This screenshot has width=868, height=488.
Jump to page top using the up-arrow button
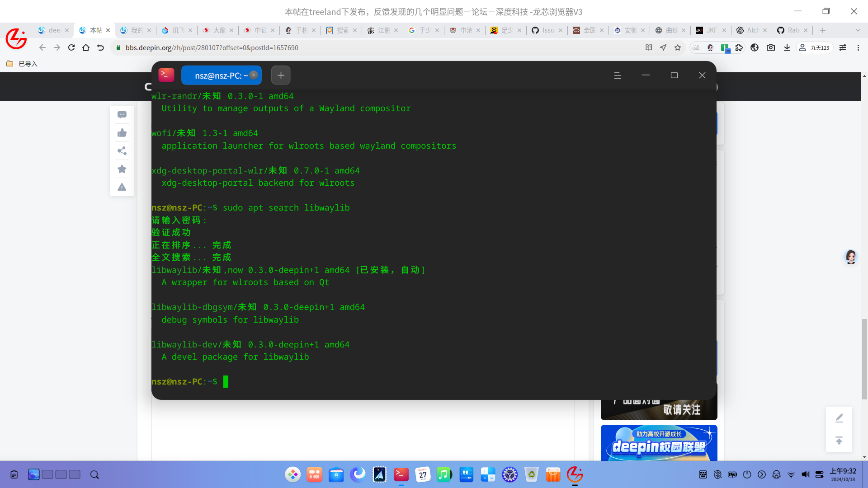pos(839,441)
